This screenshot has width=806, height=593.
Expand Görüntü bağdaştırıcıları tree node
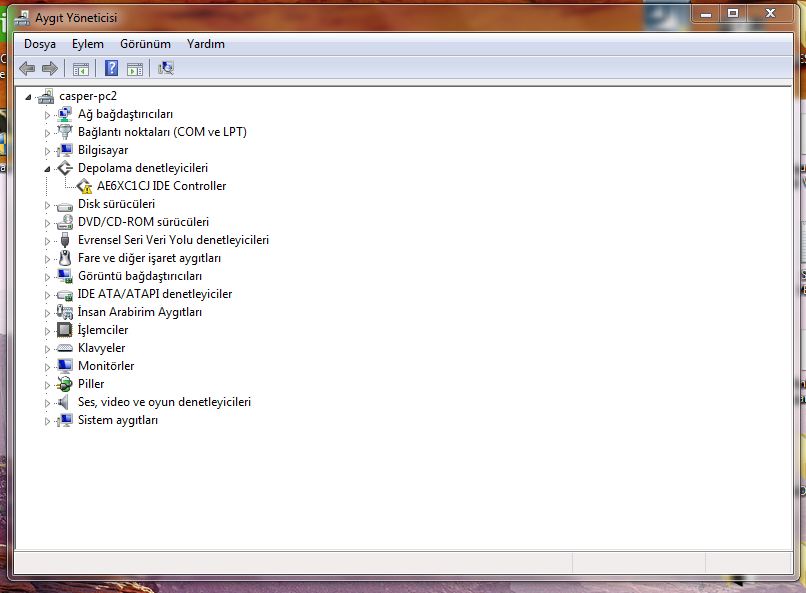click(x=46, y=277)
